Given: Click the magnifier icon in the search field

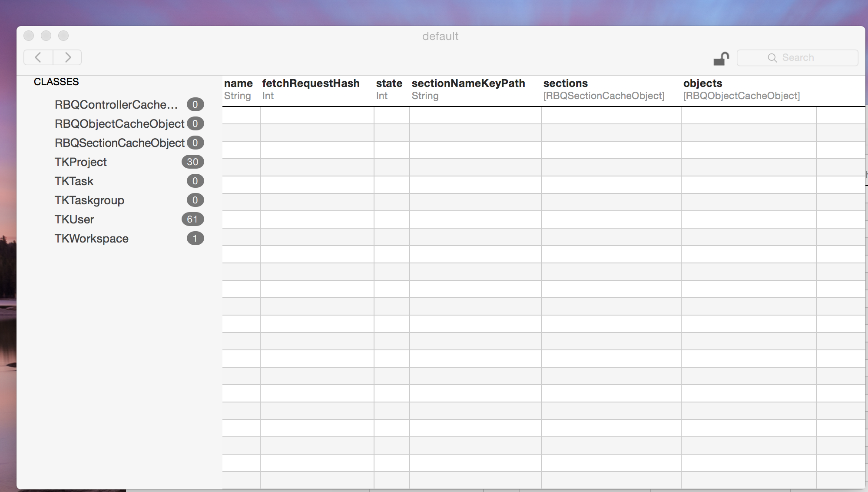Looking at the screenshot, I should tap(772, 58).
